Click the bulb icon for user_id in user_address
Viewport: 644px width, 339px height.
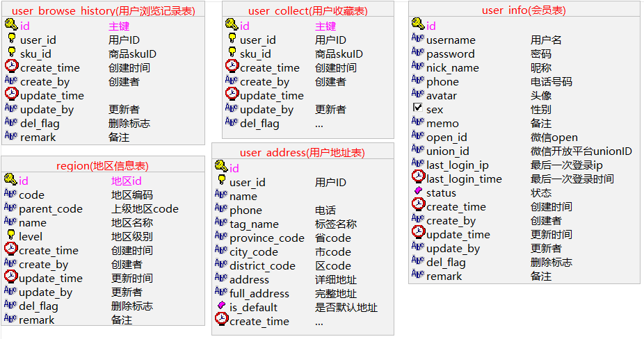pyautogui.click(x=221, y=180)
